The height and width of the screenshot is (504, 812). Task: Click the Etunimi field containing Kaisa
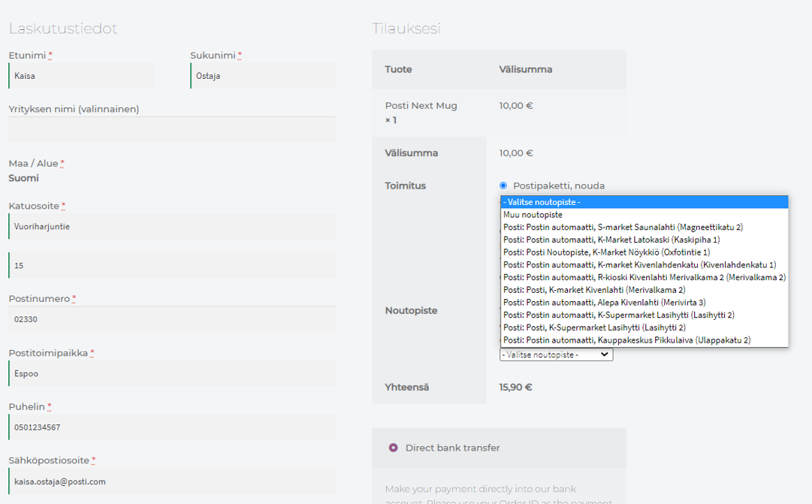81,76
